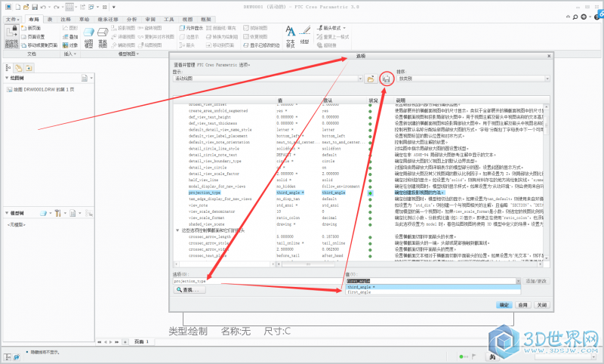Screen dimensions: 604x364
Task: Open the value combo box arrow
Action: click(518, 281)
